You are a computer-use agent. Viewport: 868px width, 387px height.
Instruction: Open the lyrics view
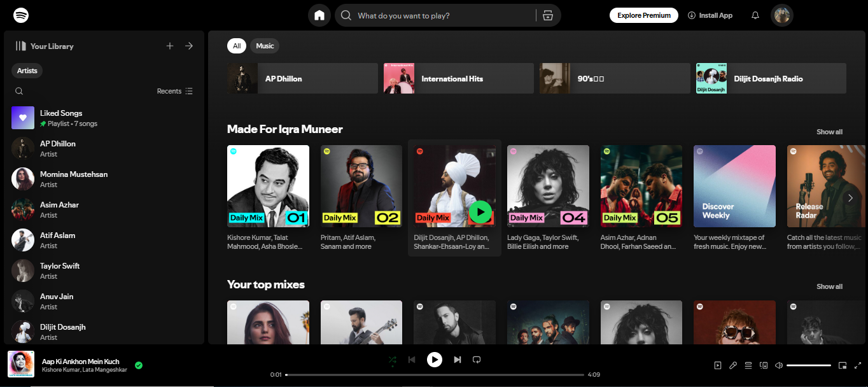(x=732, y=365)
